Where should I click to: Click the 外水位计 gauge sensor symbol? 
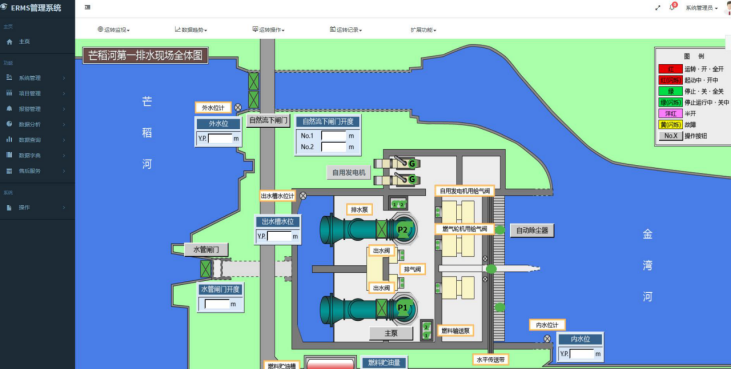tap(238, 107)
